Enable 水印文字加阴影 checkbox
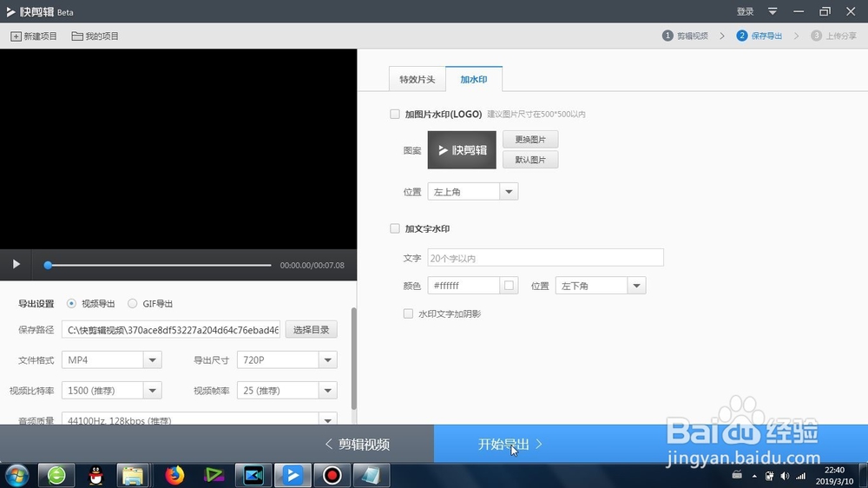Image resolution: width=868 pixels, height=488 pixels. click(x=408, y=313)
